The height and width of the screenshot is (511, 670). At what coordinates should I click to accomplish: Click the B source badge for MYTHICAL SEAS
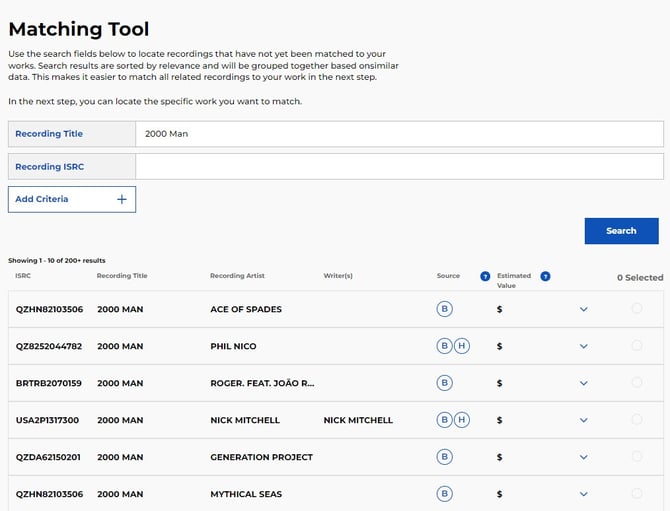(x=444, y=493)
